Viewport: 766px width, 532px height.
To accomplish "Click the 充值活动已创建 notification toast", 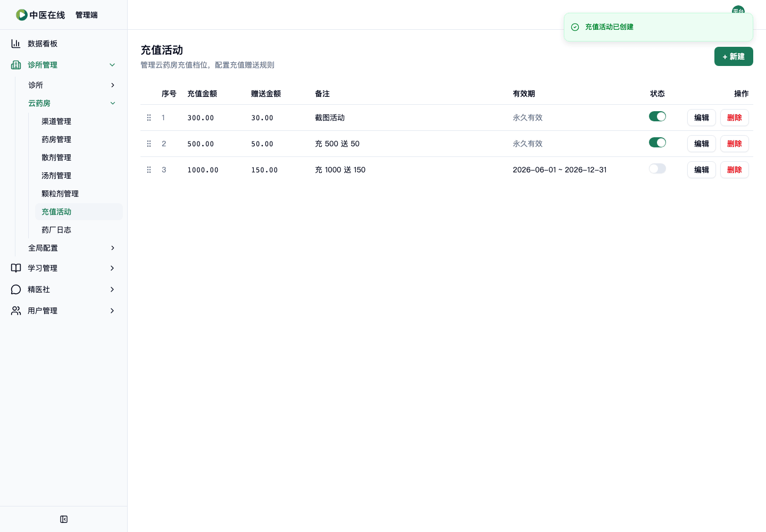I will click(x=659, y=27).
